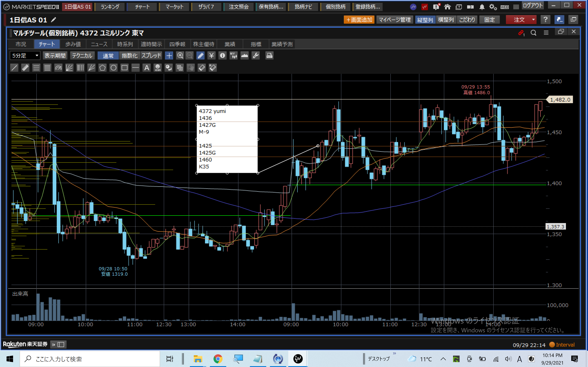Expand the red 注文 dropdown arrow
This screenshot has width=588, height=367.
(x=533, y=20)
